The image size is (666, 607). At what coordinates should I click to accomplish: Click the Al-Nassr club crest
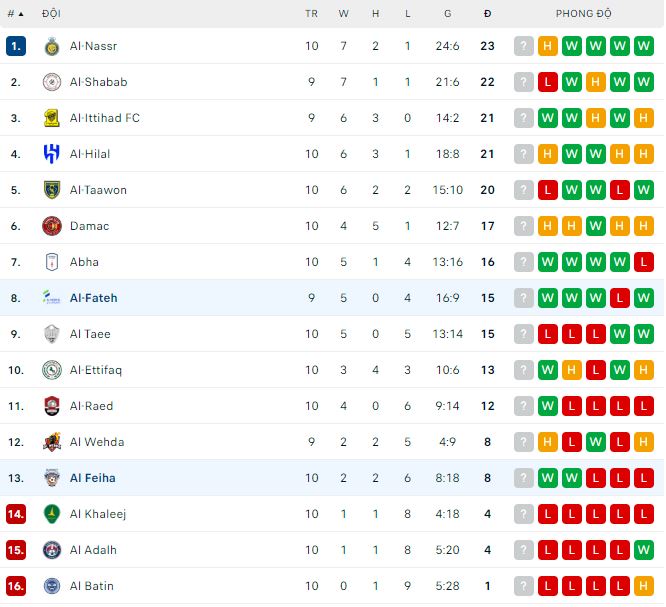tap(52, 46)
